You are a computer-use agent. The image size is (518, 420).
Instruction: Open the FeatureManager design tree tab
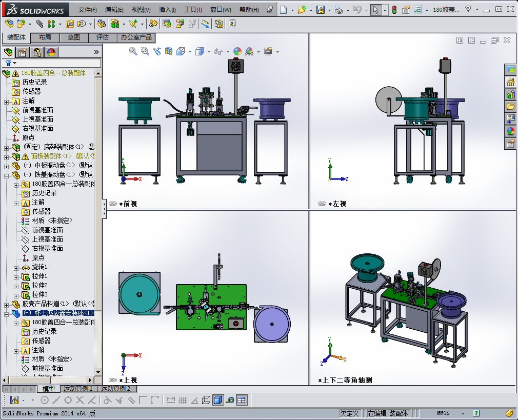tap(8, 52)
